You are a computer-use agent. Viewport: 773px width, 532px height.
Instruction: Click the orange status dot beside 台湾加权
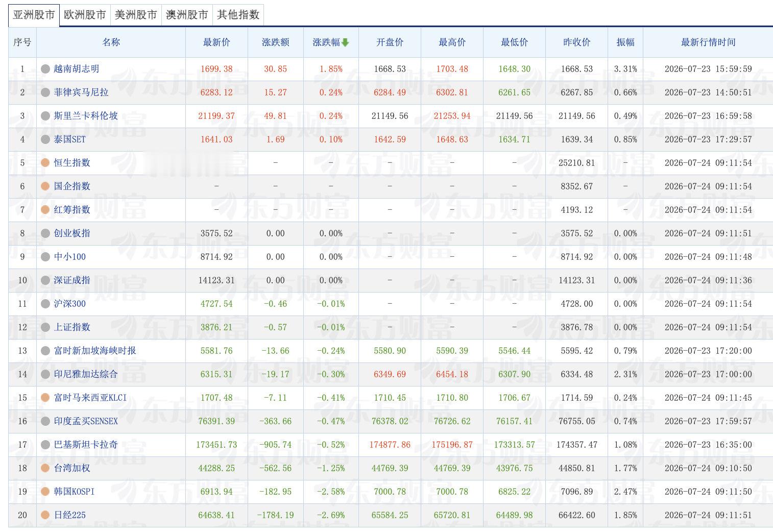coord(45,468)
